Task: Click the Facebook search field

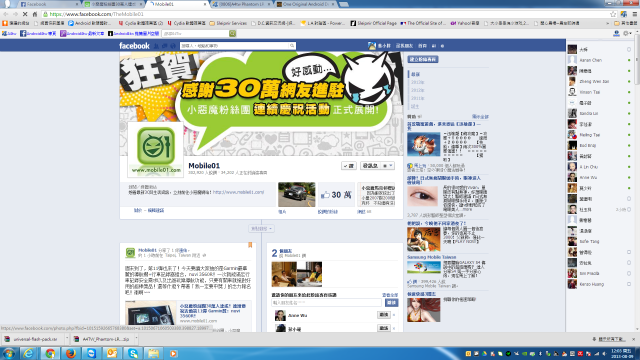Action: [x=234, y=46]
